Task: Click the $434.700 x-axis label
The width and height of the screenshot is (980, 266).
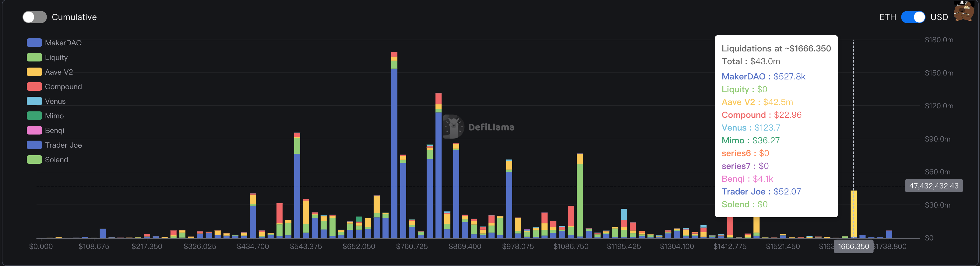Action: [x=253, y=247]
